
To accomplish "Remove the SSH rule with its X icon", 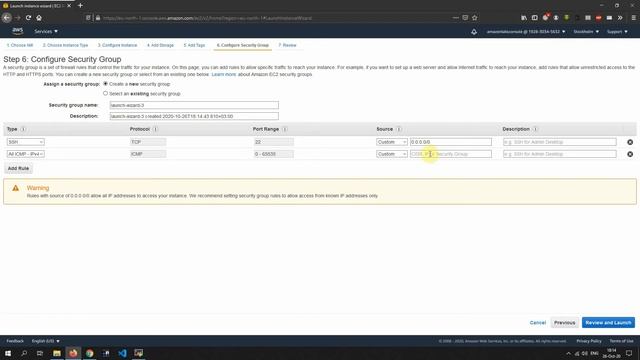I will point(630,142).
